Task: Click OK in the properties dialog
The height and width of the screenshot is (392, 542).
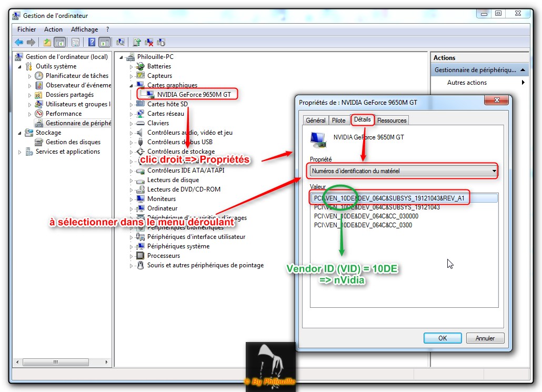Action: point(443,338)
